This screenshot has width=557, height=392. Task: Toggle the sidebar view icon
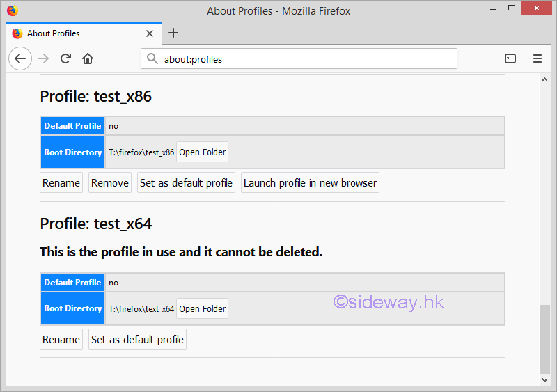tap(510, 59)
